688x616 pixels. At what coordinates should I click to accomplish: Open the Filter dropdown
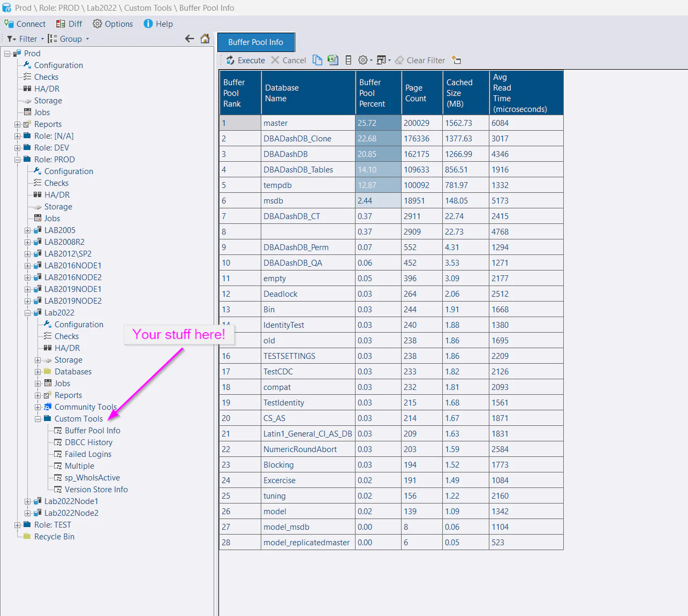(x=25, y=38)
